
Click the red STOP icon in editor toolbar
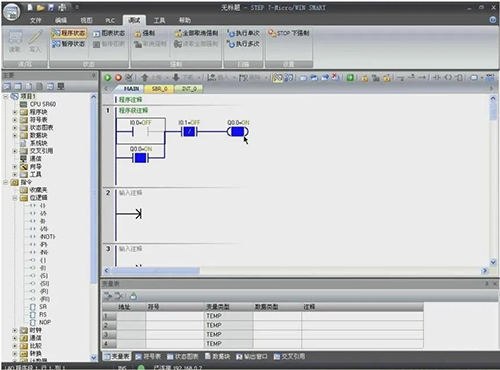tap(118, 78)
